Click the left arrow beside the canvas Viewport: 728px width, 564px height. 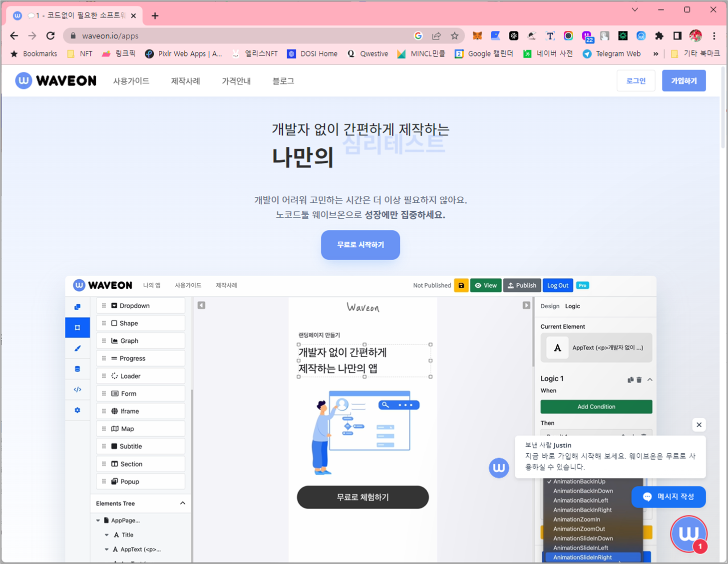pos(201,305)
